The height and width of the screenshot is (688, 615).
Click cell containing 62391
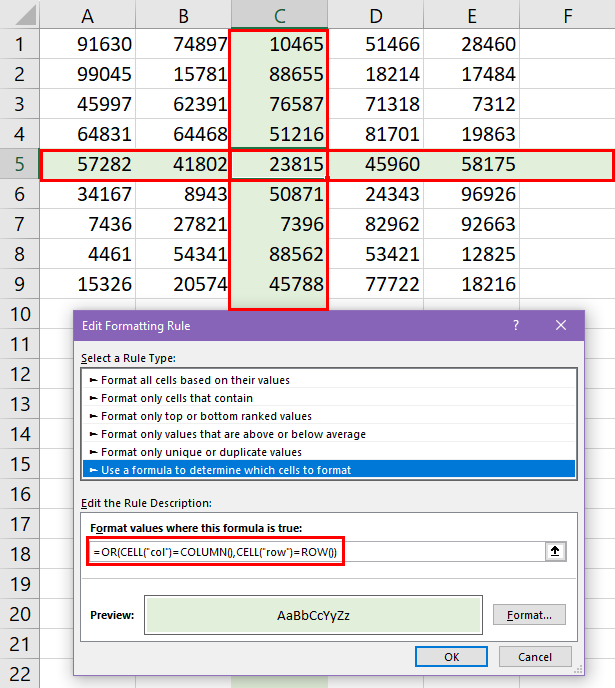[183, 104]
